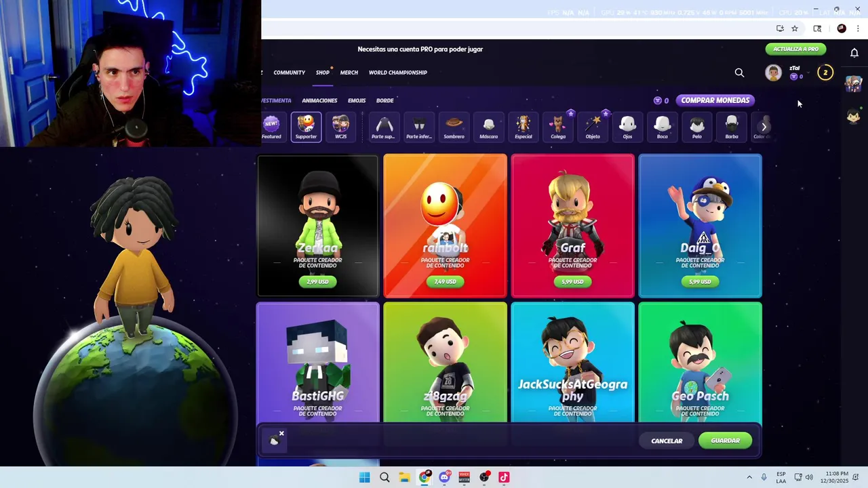
Task: Open the Voicemeeter taskbar app
Action: 465,477
